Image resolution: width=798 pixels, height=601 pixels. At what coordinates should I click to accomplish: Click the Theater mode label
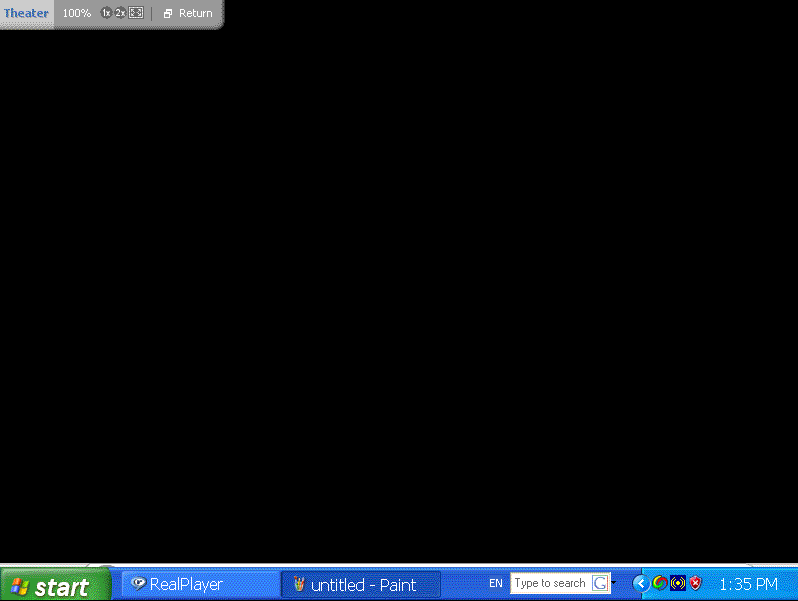tap(26, 13)
